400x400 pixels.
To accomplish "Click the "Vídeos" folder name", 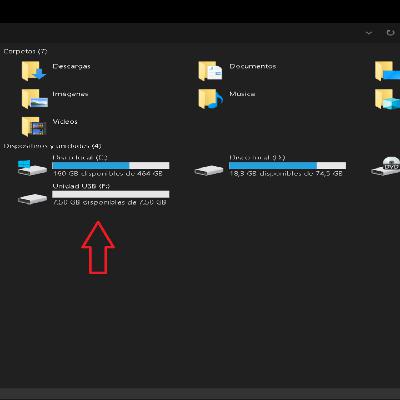I will tap(65, 122).
